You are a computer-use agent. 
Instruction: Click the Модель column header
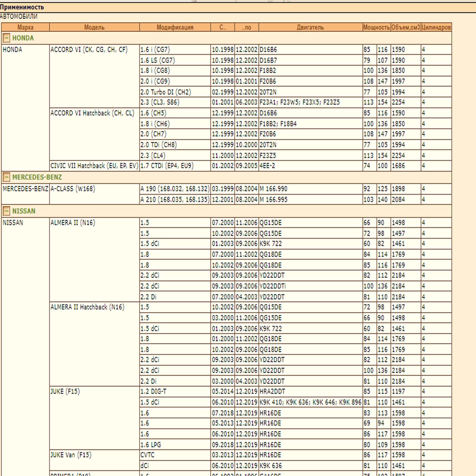point(94,27)
